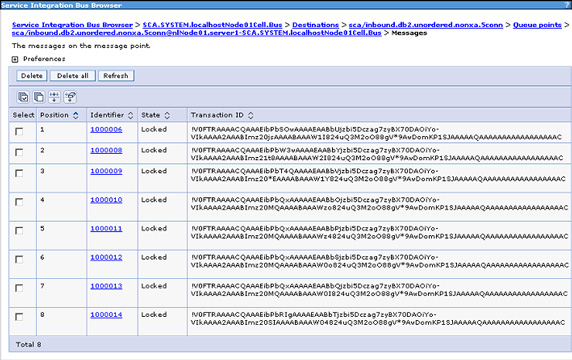The image size is (572, 360).
Task: Open message identifier 1000009
Action: pyautogui.click(x=106, y=171)
